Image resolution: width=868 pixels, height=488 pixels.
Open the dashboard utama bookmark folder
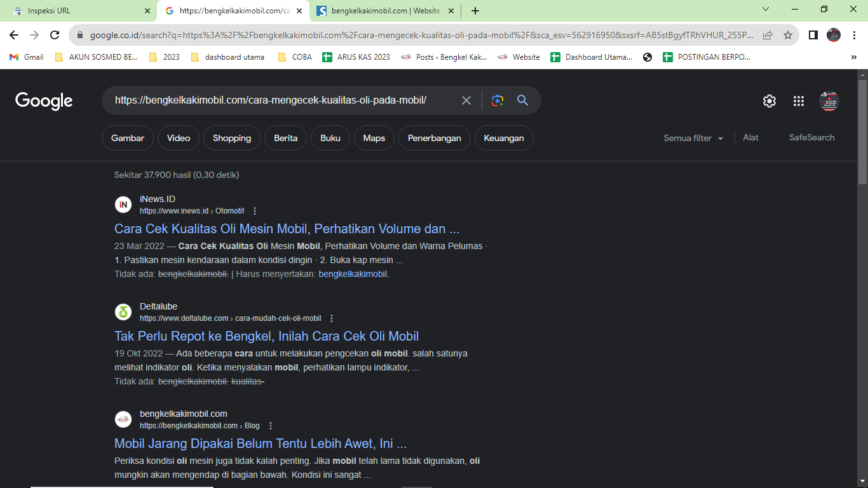pos(227,57)
